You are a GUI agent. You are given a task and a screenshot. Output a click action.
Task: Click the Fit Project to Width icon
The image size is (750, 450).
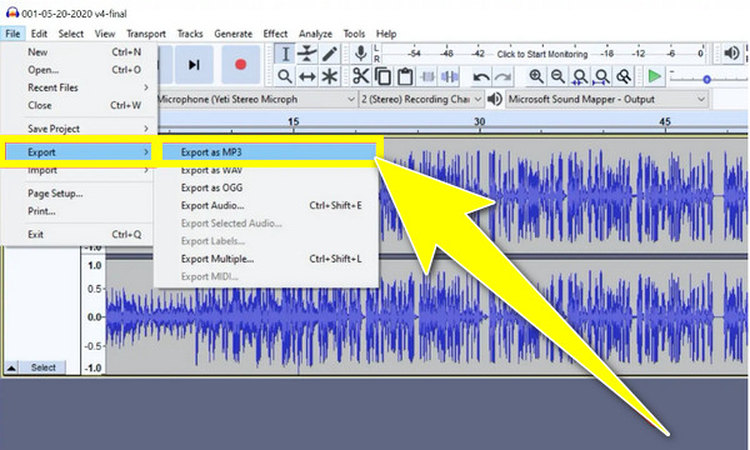pos(602,76)
